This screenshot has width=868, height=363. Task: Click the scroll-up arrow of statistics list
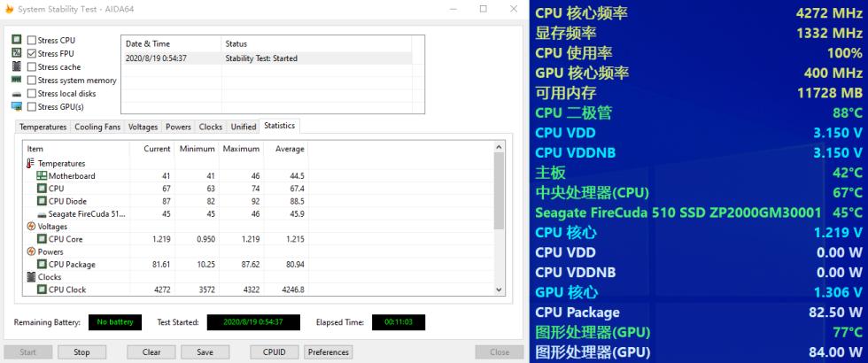coord(499,147)
